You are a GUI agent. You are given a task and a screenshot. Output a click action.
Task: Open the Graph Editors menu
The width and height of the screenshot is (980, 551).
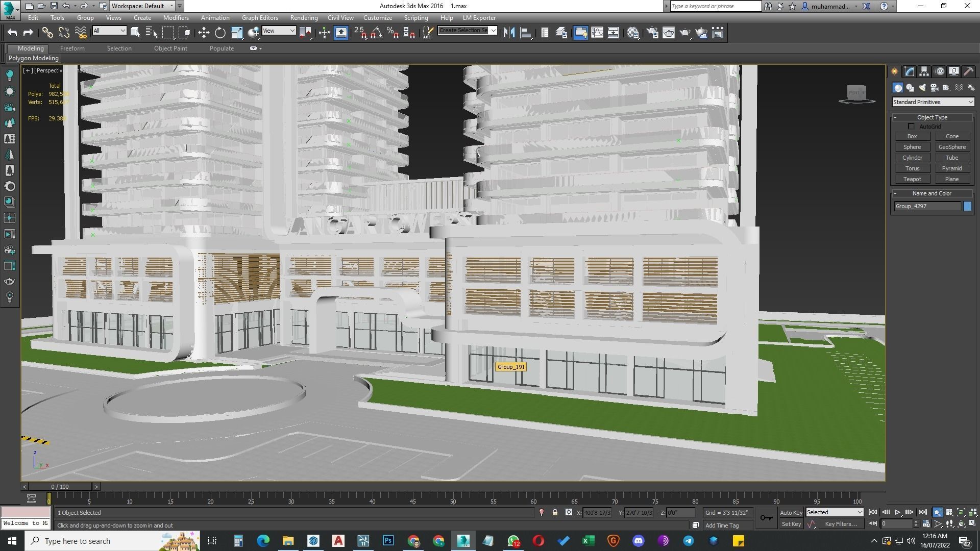coord(260,17)
